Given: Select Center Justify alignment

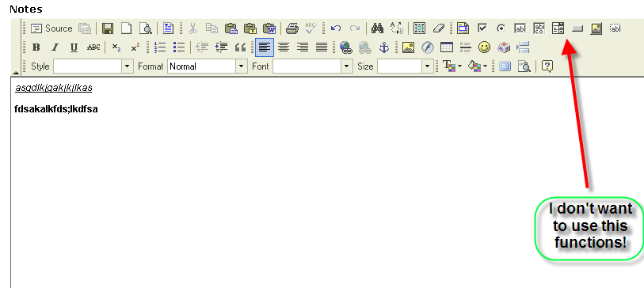Looking at the screenshot, I should point(284,47).
